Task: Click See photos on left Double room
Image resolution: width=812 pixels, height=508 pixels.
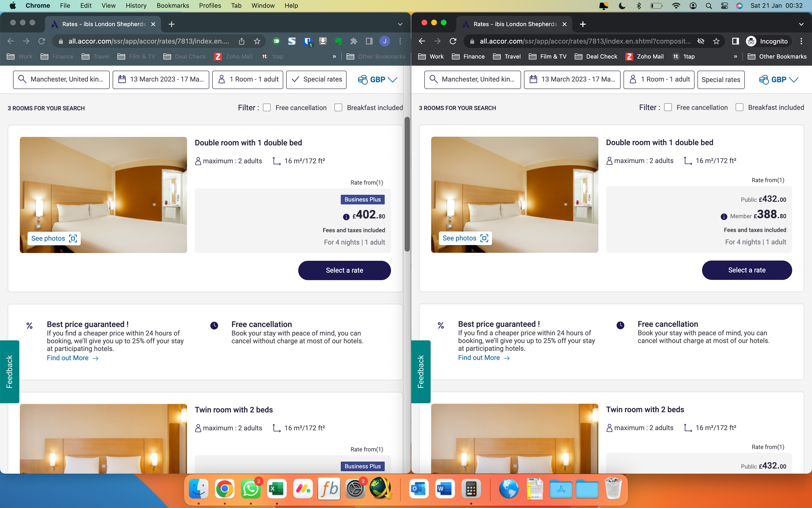Action: pyautogui.click(x=54, y=238)
